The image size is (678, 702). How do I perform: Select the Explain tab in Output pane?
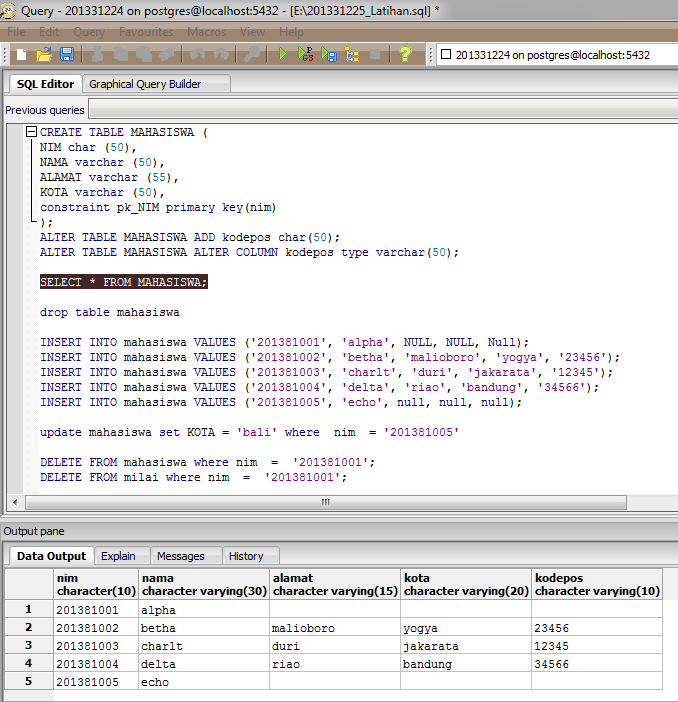click(x=122, y=556)
